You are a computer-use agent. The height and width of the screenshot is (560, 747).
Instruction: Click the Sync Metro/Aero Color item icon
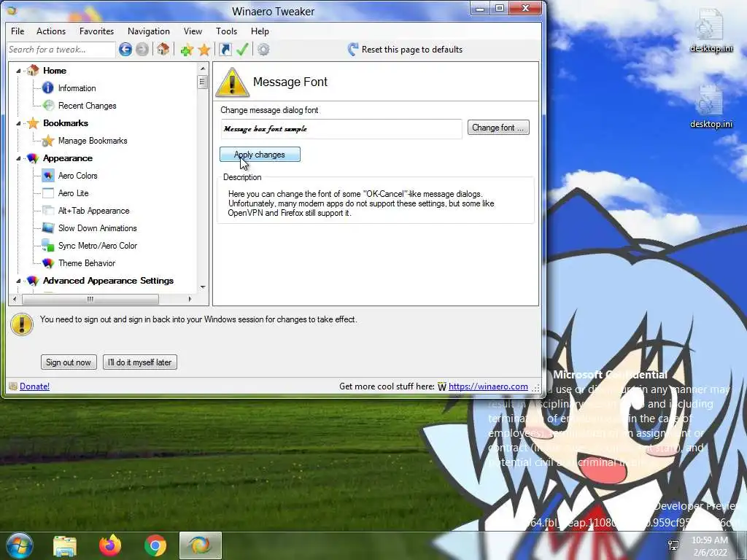tap(48, 245)
